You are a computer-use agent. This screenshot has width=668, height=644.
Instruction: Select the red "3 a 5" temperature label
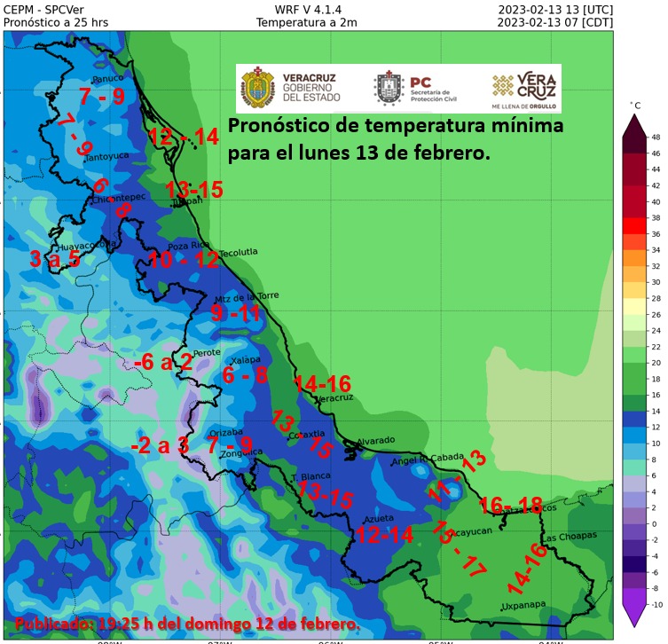tap(55, 259)
